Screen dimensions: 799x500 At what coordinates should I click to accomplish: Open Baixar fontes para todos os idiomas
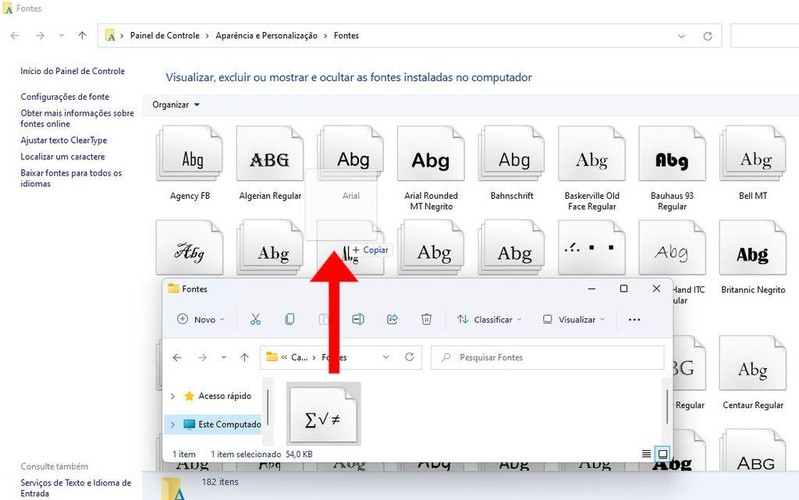tap(71, 178)
